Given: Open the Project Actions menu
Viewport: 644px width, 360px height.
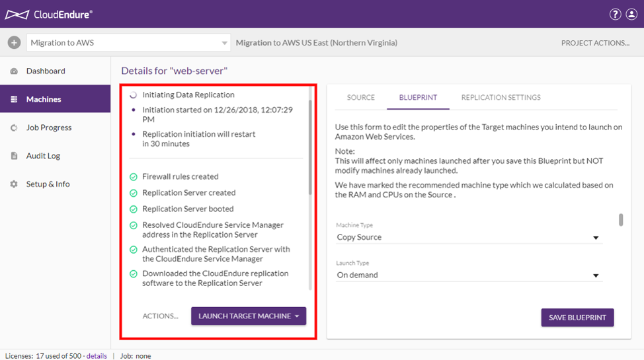Looking at the screenshot, I should click(x=595, y=43).
